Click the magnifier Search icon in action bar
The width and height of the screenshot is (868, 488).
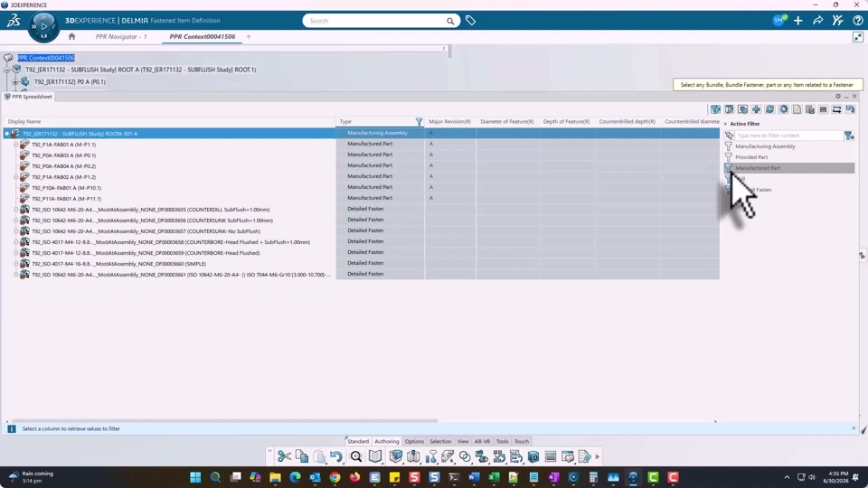(x=356, y=456)
